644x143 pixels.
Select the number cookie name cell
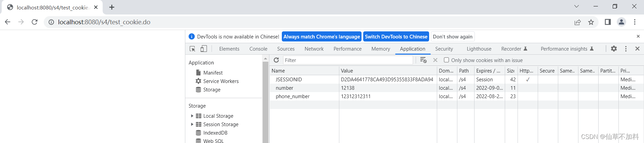pos(304,88)
